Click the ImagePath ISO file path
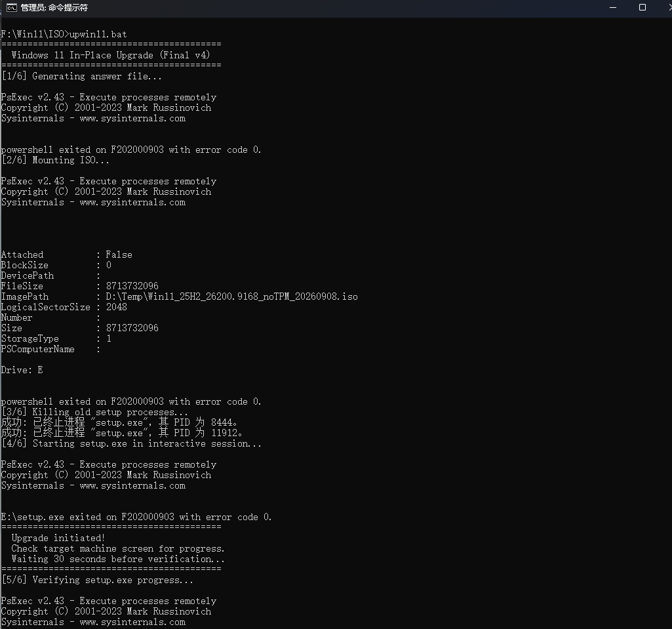Image resolution: width=672 pixels, height=629 pixels. 232,296
